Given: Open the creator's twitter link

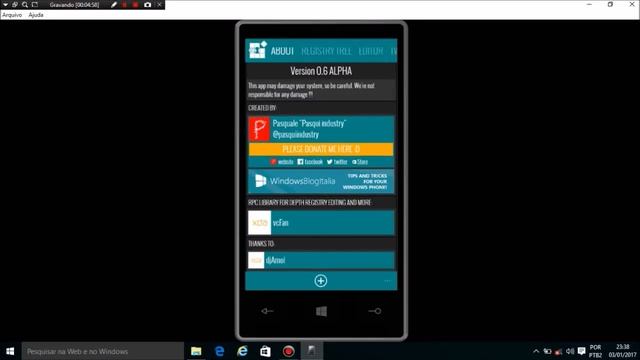Looking at the screenshot, I should coord(337,162).
